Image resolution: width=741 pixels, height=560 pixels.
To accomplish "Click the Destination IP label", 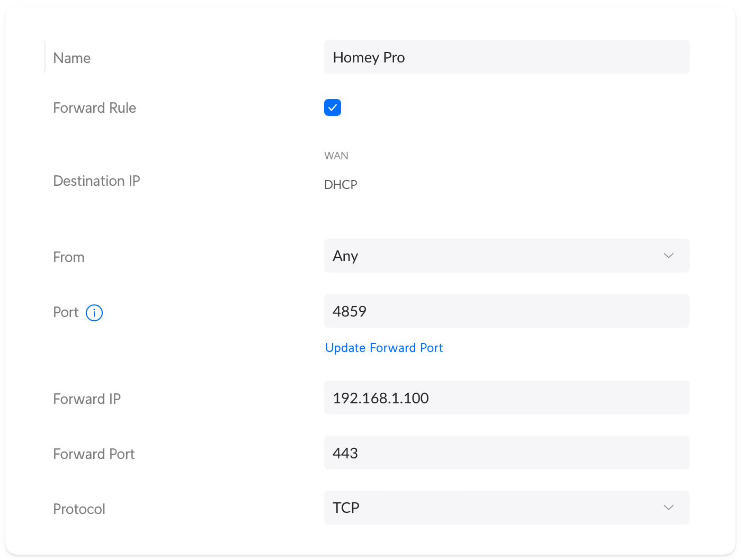I will [96, 180].
